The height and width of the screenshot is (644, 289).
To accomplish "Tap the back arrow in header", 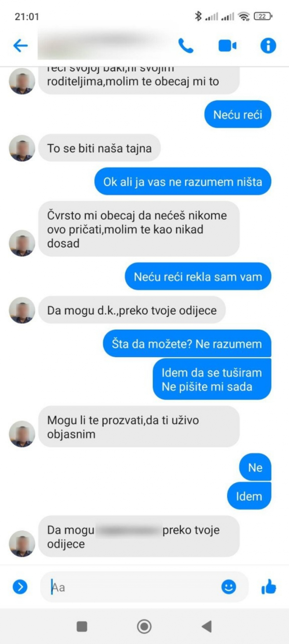I will pyautogui.click(x=21, y=45).
